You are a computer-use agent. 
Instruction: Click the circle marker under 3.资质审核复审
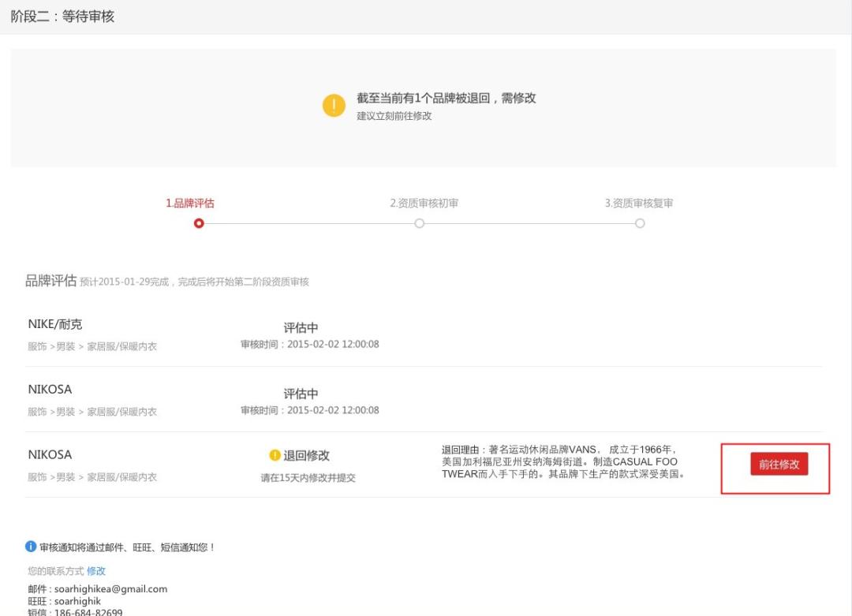[640, 223]
